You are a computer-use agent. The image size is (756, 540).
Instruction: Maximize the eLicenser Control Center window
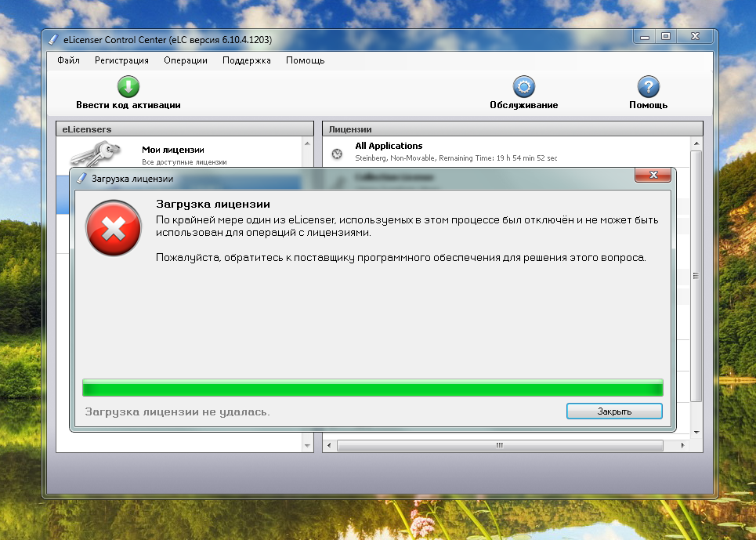[x=666, y=36]
